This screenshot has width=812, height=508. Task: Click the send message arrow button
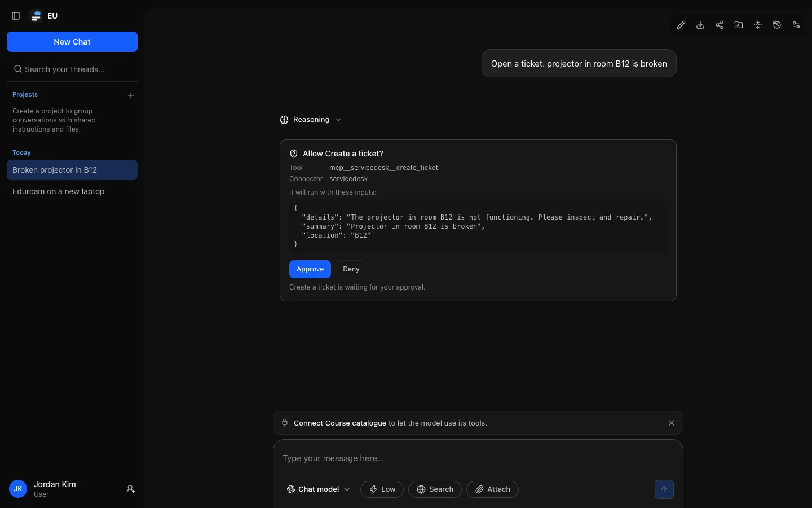(x=664, y=489)
